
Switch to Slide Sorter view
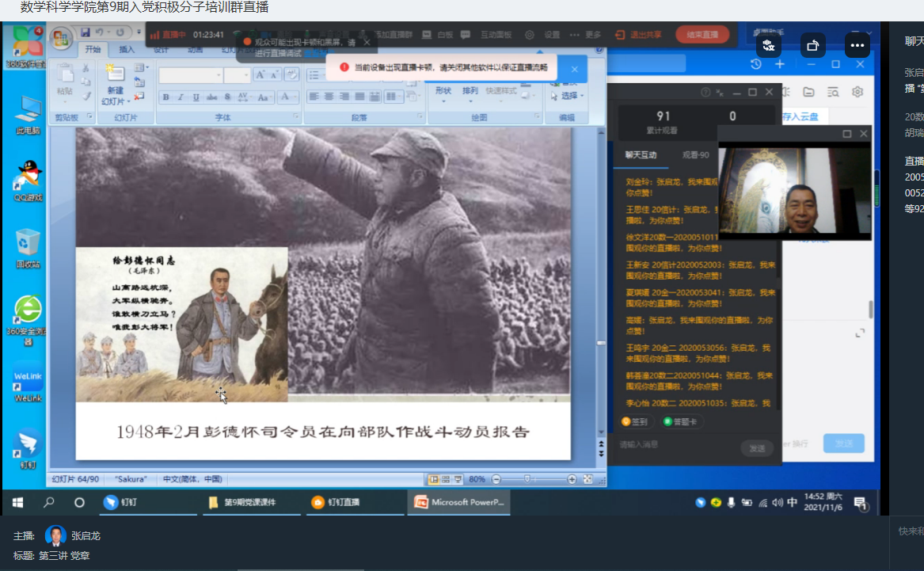tap(446, 480)
